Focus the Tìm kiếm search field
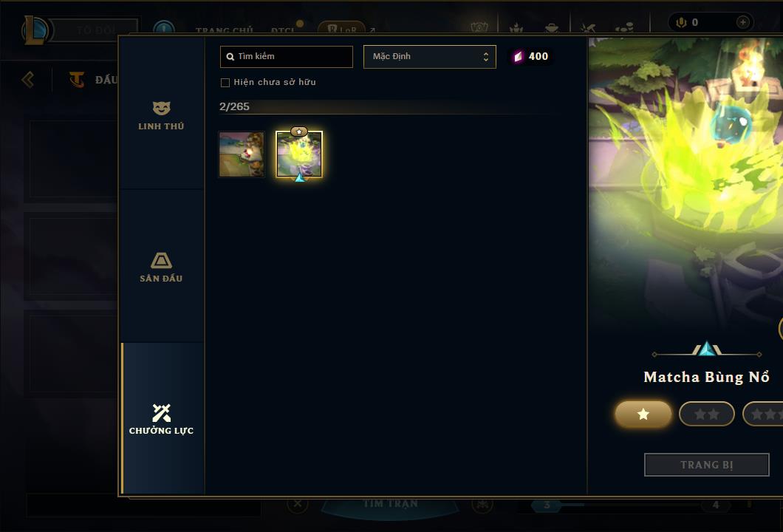The image size is (783, 532). point(287,56)
